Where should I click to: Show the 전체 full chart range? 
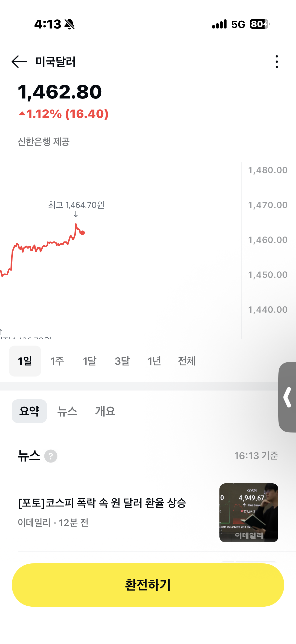187,361
